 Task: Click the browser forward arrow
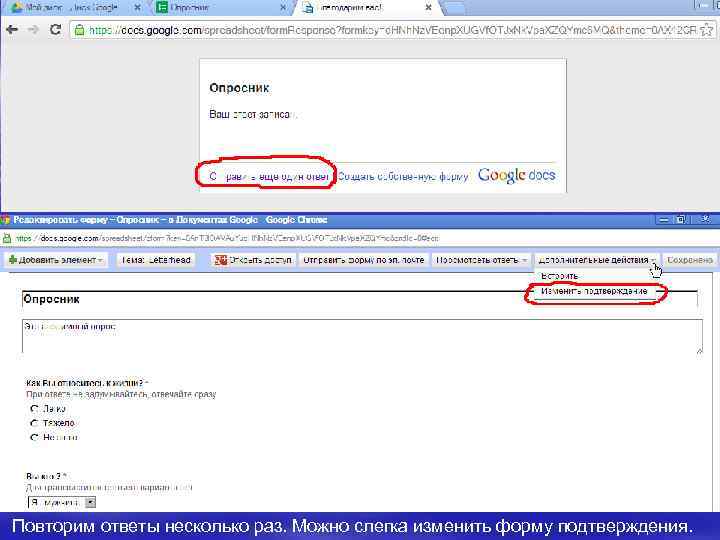[33, 30]
